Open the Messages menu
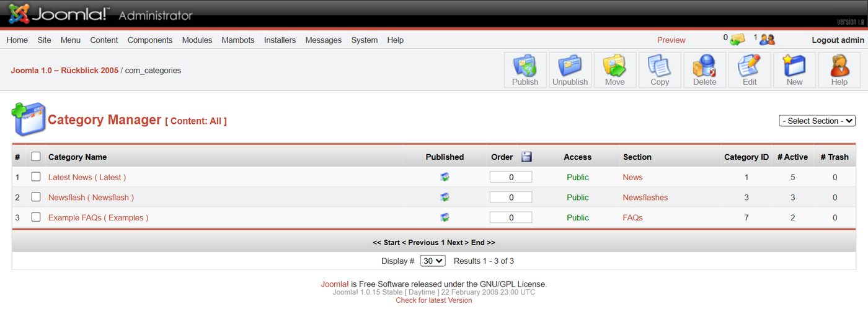 (324, 40)
